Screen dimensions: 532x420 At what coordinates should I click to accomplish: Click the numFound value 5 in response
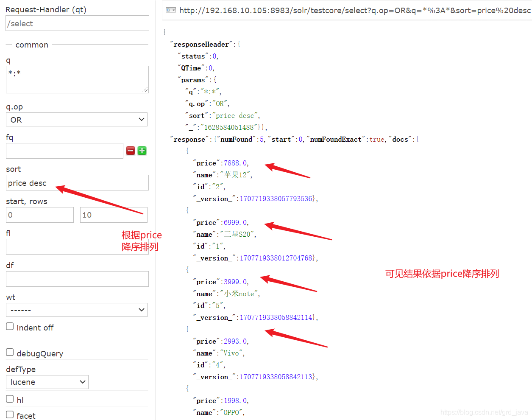click(262, 140)
